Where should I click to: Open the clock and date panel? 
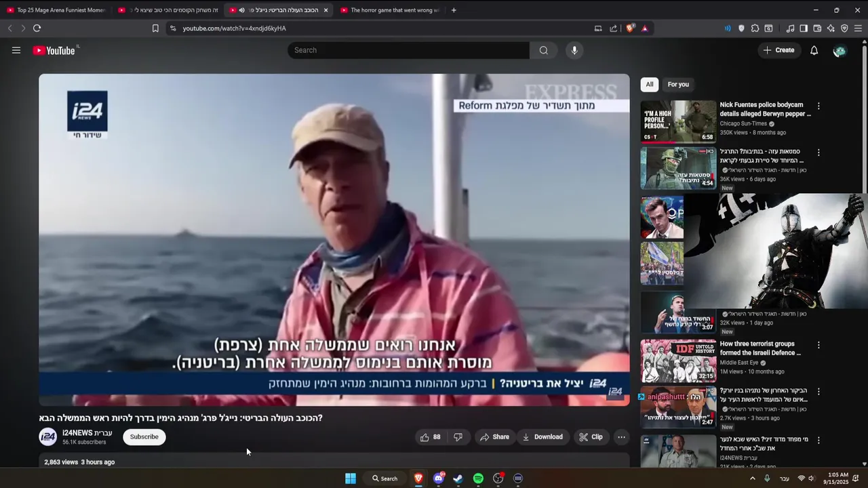(x=835, y=479)
